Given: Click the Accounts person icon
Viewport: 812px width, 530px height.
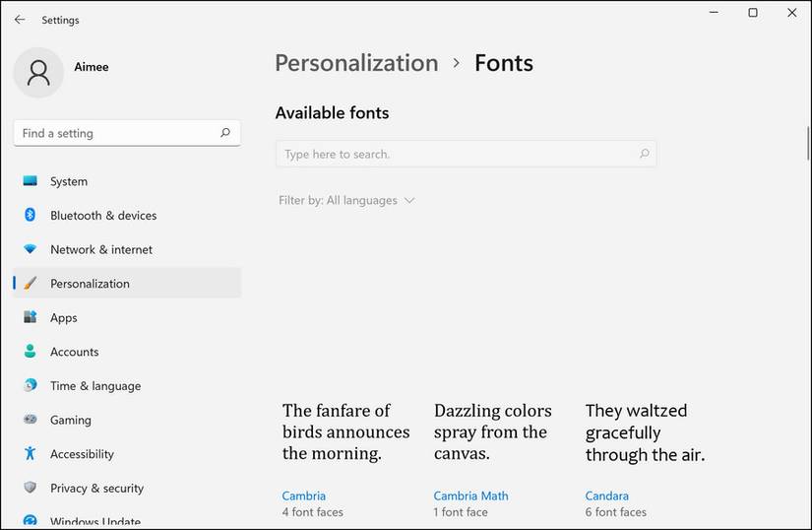Looking at the screenshot, I should click(31, 352).
